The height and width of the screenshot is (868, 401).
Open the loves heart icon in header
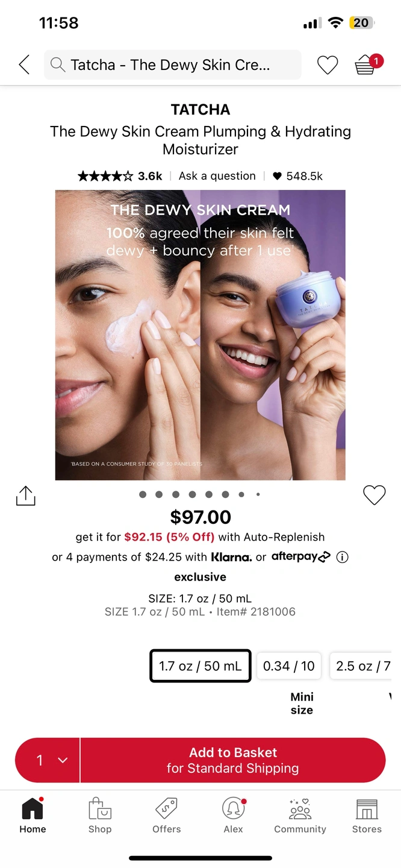[328, 65]
